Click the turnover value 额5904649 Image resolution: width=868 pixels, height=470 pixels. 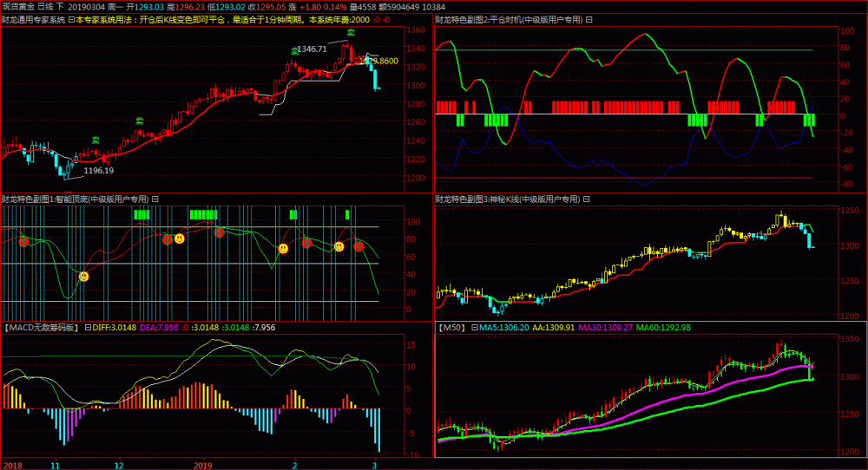click(399, 7)
